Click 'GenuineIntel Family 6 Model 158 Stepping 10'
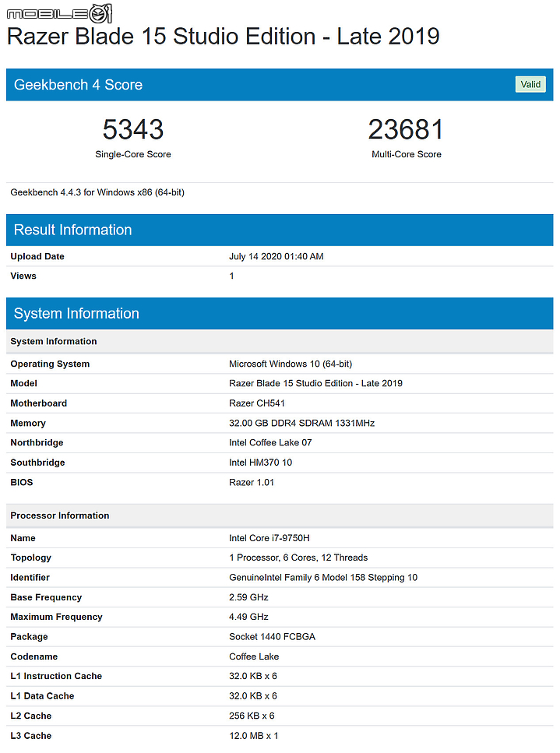 click(323, 578)
